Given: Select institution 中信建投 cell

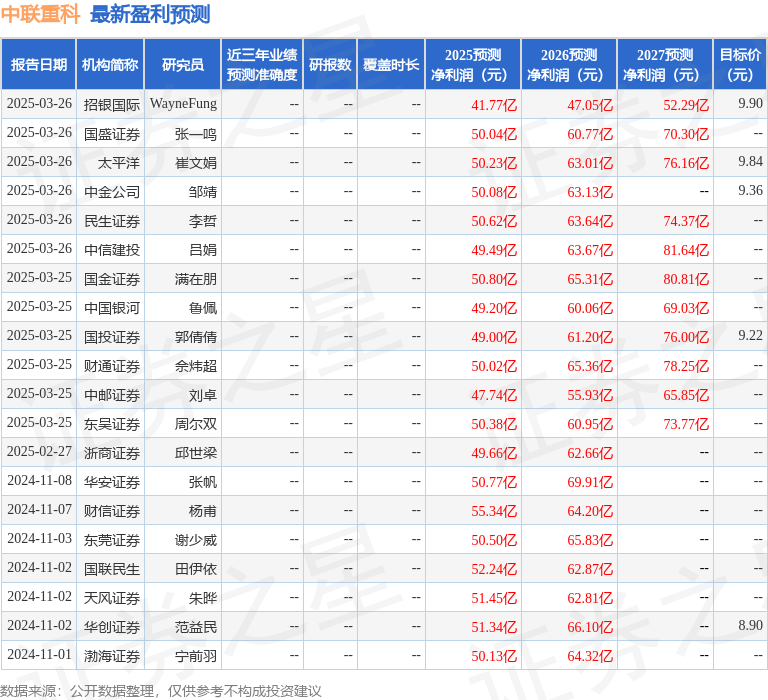Looking at the screenshot, I should click(112, 250).
